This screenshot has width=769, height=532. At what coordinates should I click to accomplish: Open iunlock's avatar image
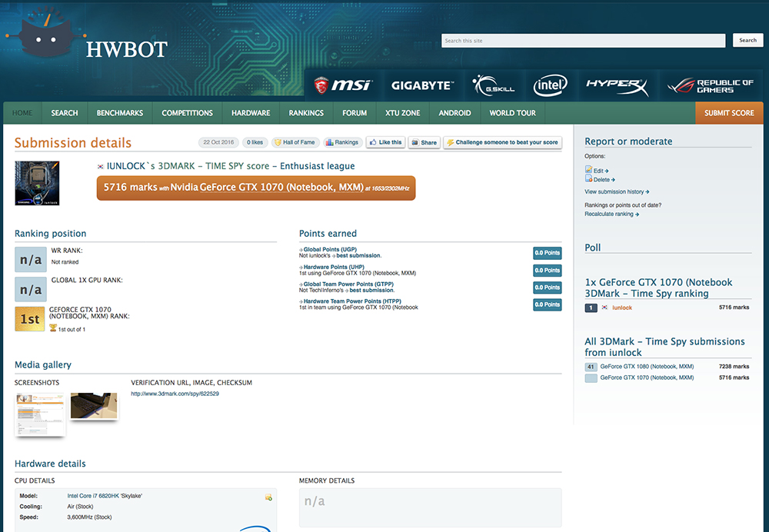coord(37,183)
